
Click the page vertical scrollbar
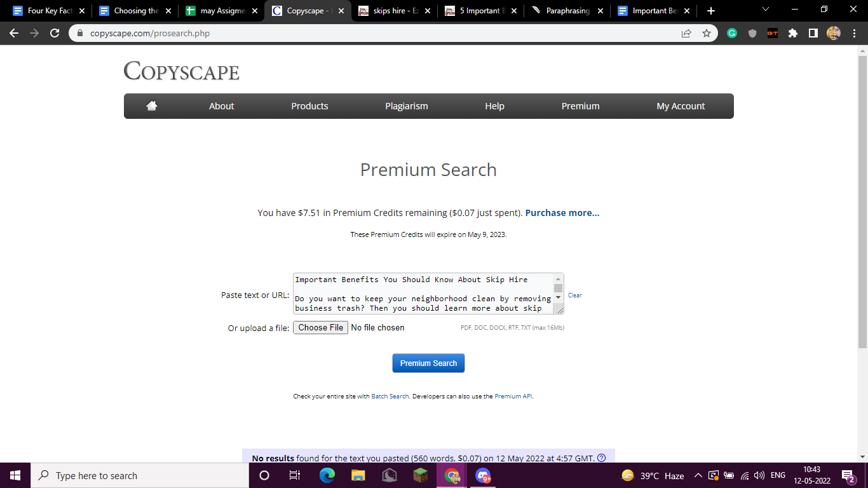(x=862, y=201)
